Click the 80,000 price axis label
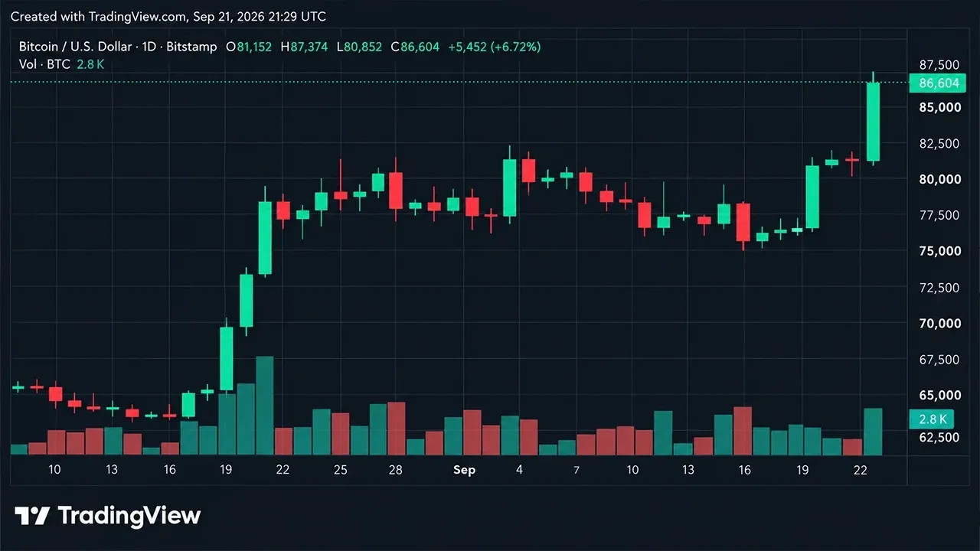This screenshot has height=551, width=980. point(939,179)
